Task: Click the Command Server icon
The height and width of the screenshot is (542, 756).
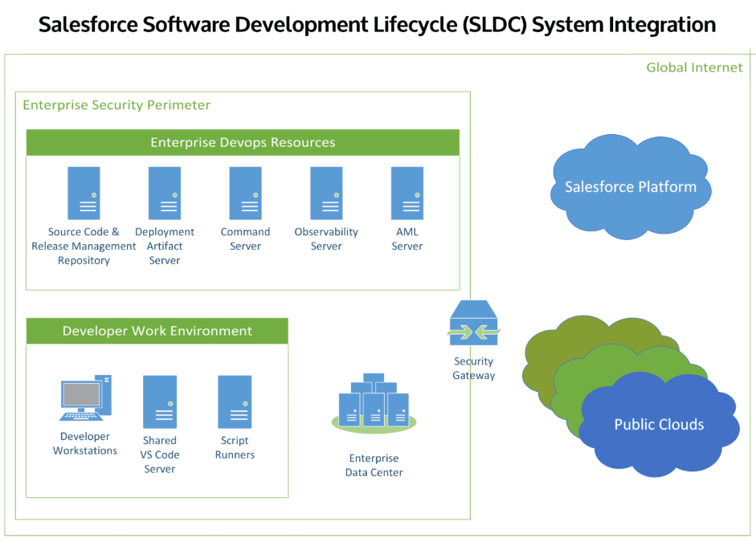Action: tap(245, 193)
